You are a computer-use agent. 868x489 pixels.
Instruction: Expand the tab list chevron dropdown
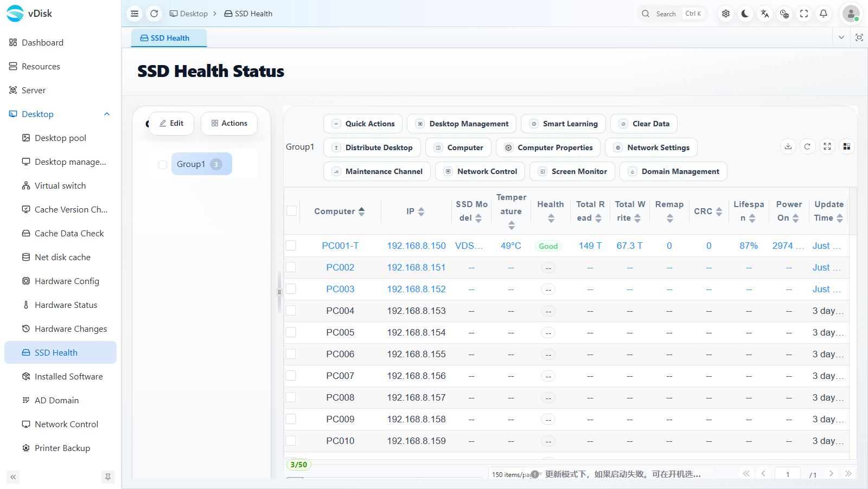(841, 37)
